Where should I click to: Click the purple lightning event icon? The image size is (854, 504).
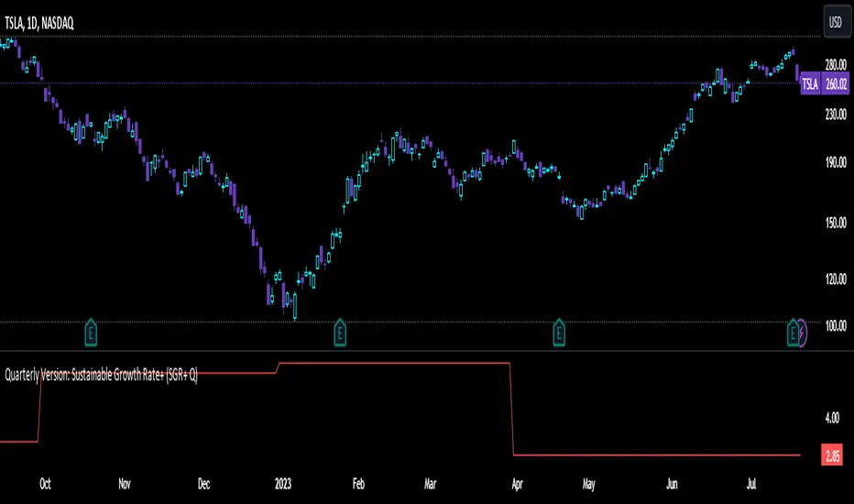point(803,334)
